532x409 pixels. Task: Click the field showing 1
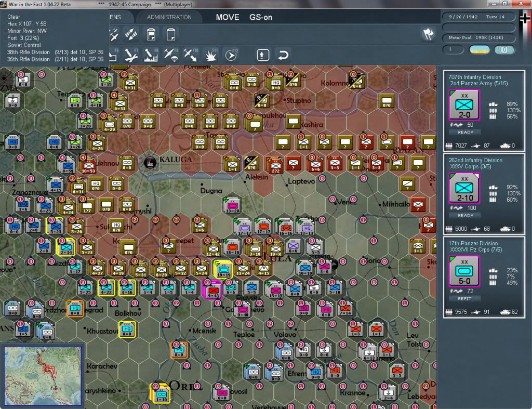coord(453,49)
